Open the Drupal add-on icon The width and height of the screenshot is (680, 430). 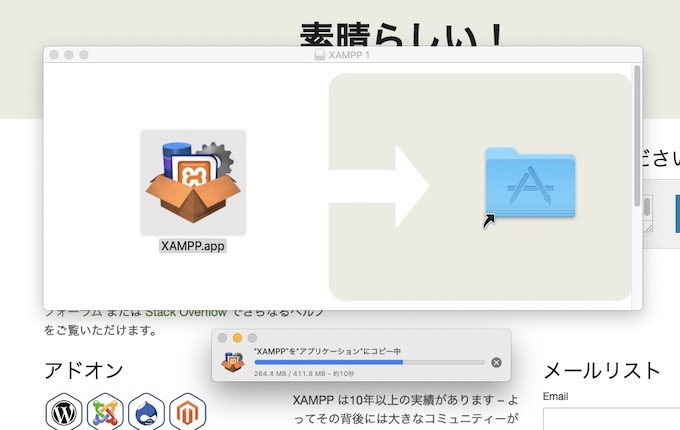click(x=146, y=412)
